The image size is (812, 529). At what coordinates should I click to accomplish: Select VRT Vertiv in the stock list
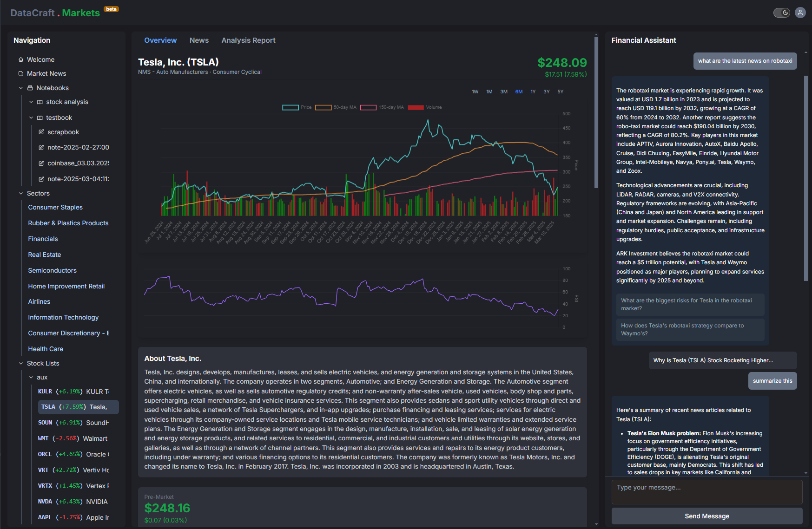point(73,470)
